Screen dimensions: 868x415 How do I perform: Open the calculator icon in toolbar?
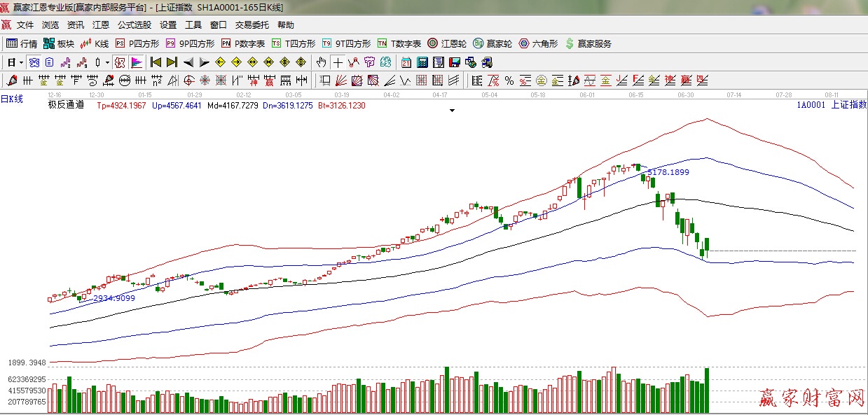pyautogui.click(x=422, y=62)
